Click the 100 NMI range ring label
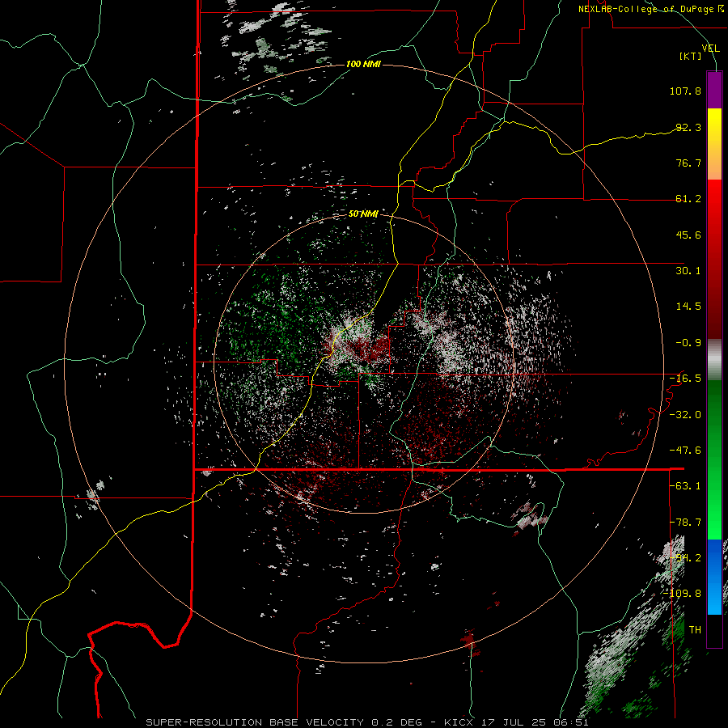 [363, 64]
